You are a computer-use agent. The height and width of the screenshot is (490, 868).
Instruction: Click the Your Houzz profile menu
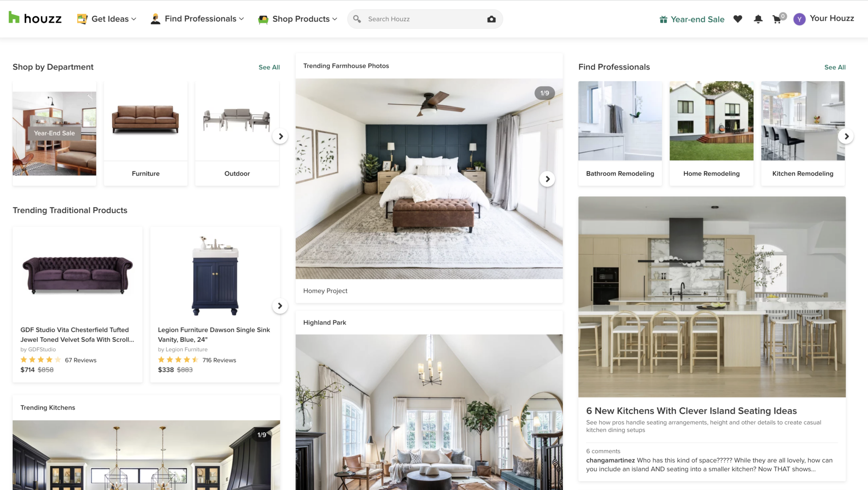tap(824, 19)
